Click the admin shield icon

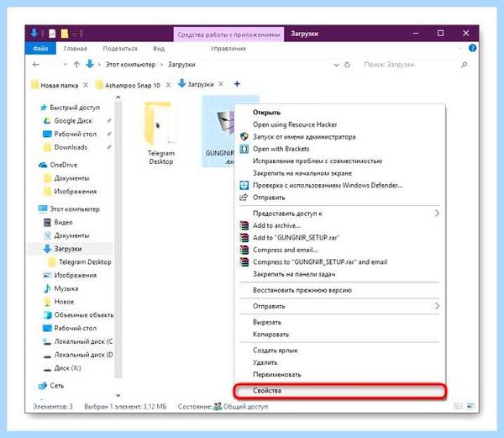[x=244, y=137]
